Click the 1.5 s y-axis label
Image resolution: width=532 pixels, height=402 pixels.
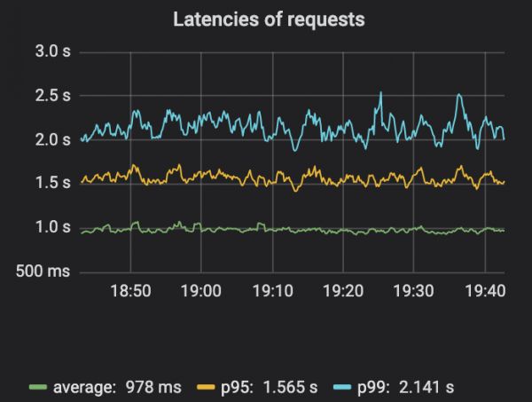(x=53, y=183)
